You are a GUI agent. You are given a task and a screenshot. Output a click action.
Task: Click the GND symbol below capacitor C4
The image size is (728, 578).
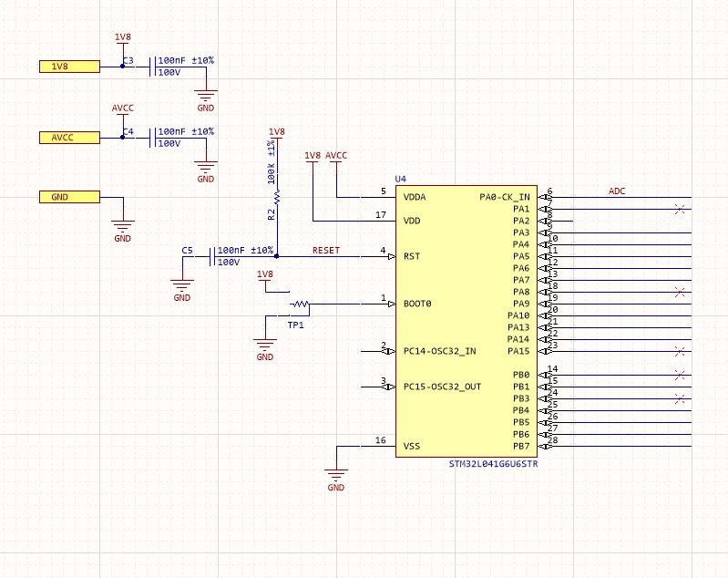[x=206, y=167]
